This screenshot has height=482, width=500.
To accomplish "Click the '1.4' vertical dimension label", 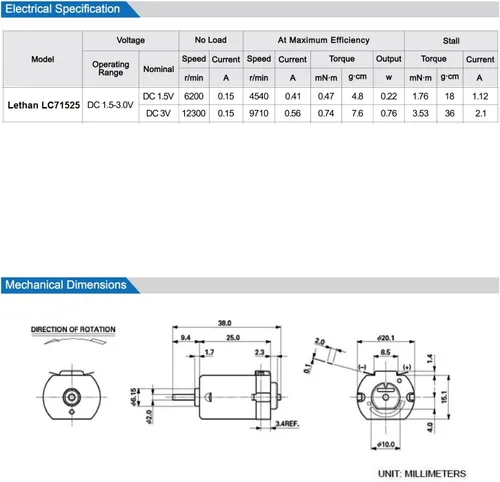I will [x=430, y=359].
